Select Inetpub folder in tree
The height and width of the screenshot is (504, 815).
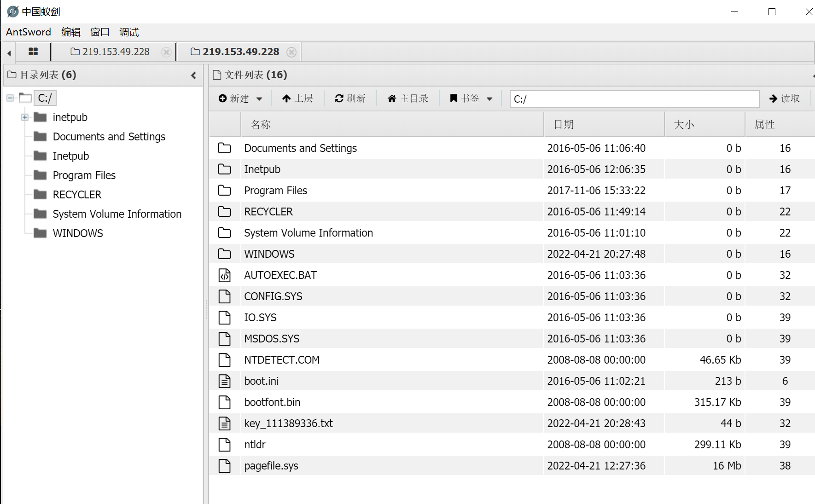point(71,156)
